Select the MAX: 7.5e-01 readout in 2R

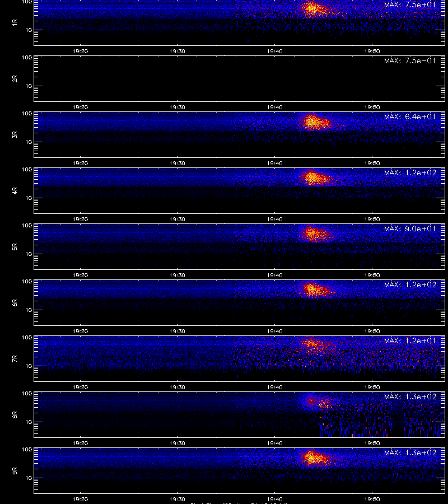(x=410, y=60)
